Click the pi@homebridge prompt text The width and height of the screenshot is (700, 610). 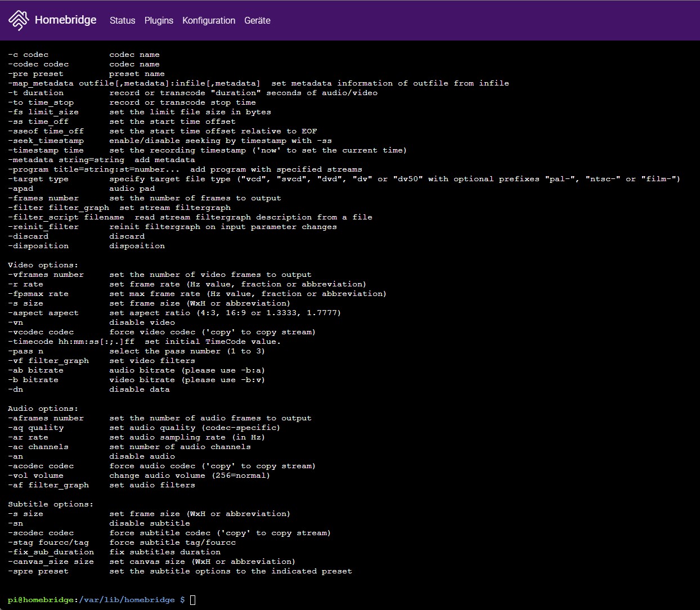(x=40, y=600)
